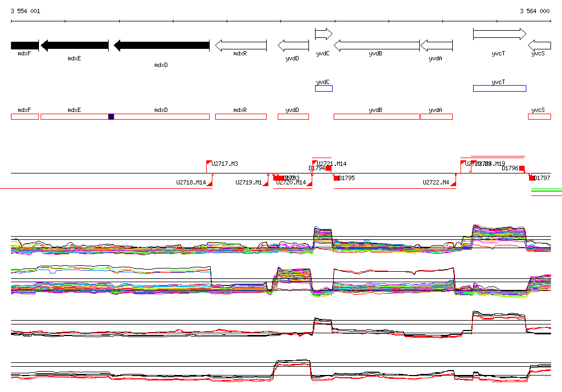Select the blue yvcT annotation box
Viewport: 562px width, 392px height.
[x=499, y=88]
